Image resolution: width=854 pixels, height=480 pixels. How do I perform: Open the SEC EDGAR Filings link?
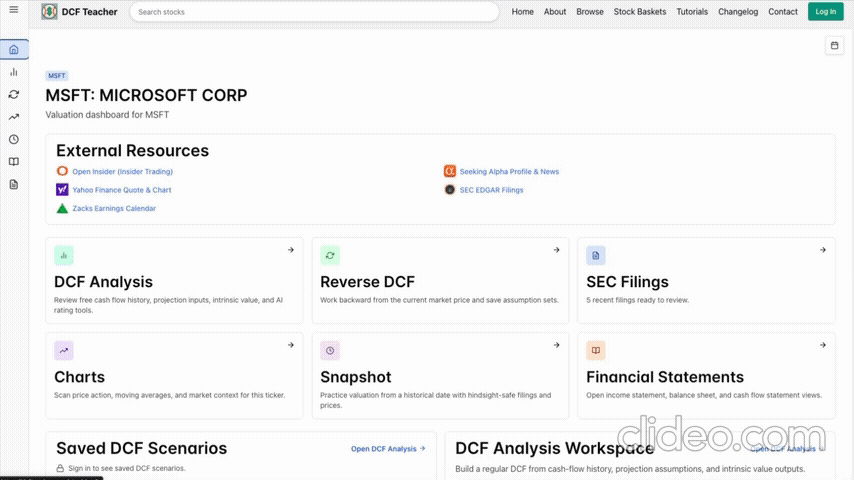(x=491, y=190)
